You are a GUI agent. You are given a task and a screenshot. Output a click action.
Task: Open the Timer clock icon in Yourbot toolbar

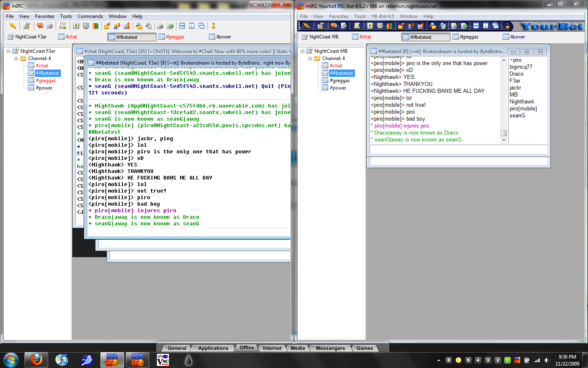[380, 26]
